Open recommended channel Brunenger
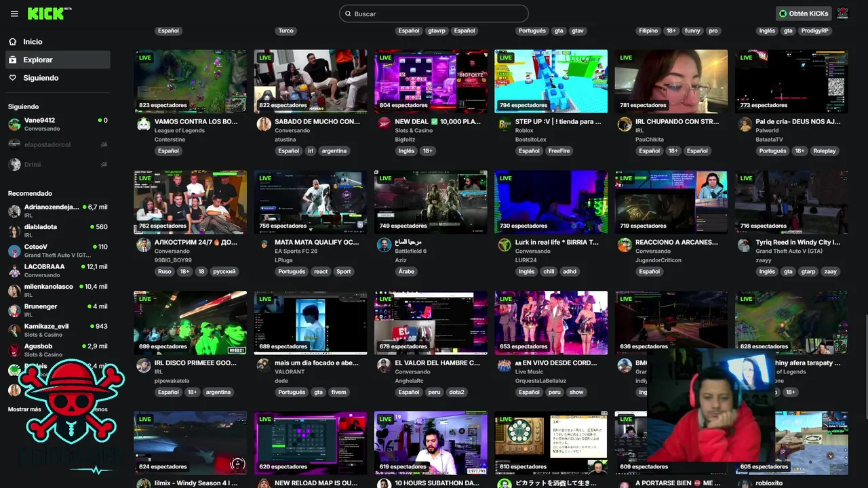This screenshot has width=868, height=488. tap(58, 310)
